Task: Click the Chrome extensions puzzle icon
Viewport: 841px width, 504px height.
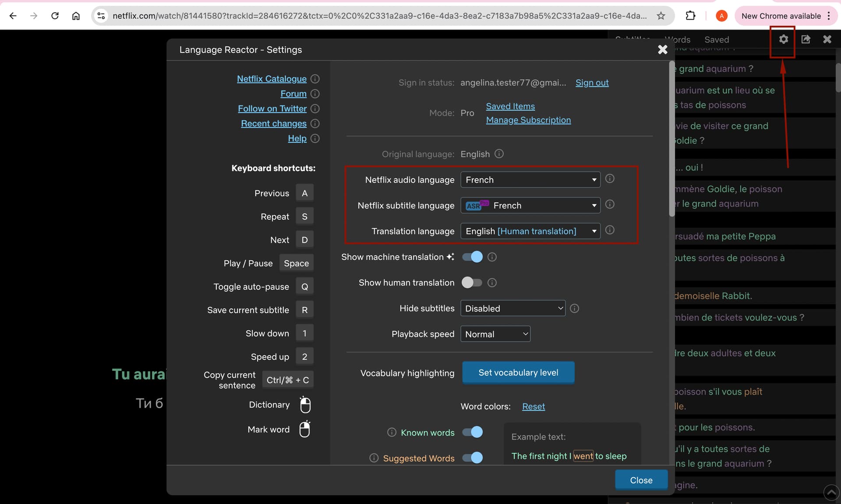Action: (690, 16)
